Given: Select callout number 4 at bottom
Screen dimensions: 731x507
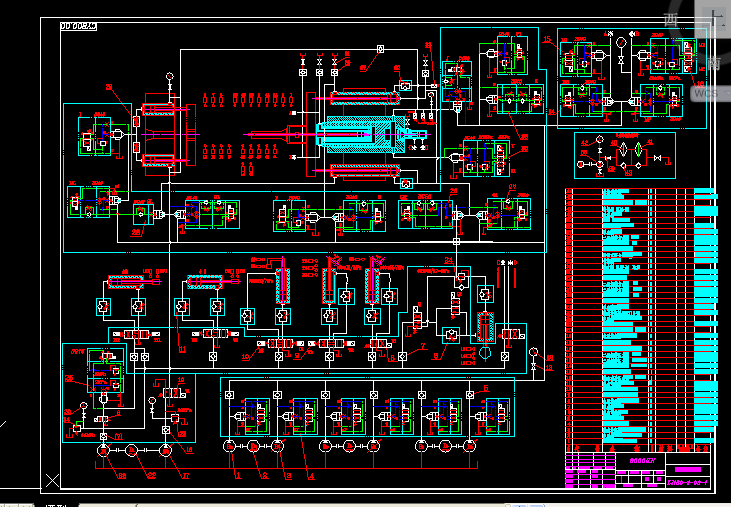Looking at the screenshot, I should pyautogui.click(x=312, y=476).
